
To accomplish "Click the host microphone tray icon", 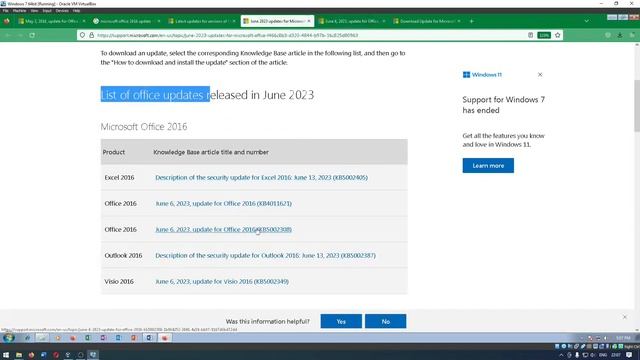I will (577, 355).
